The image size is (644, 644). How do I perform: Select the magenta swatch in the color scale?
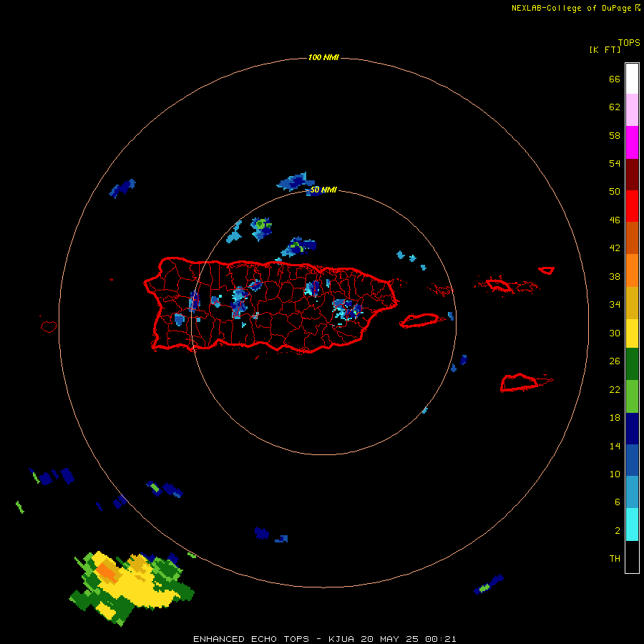click(632, 142)
